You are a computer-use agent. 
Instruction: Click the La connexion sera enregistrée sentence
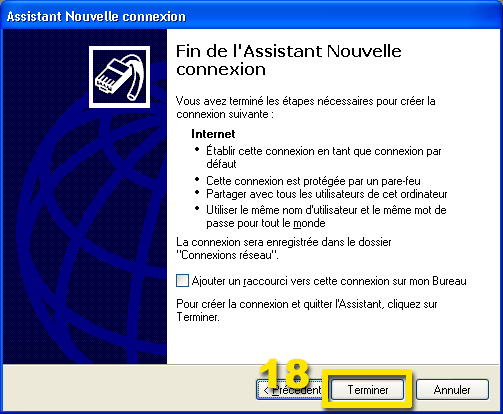point(284,248)
